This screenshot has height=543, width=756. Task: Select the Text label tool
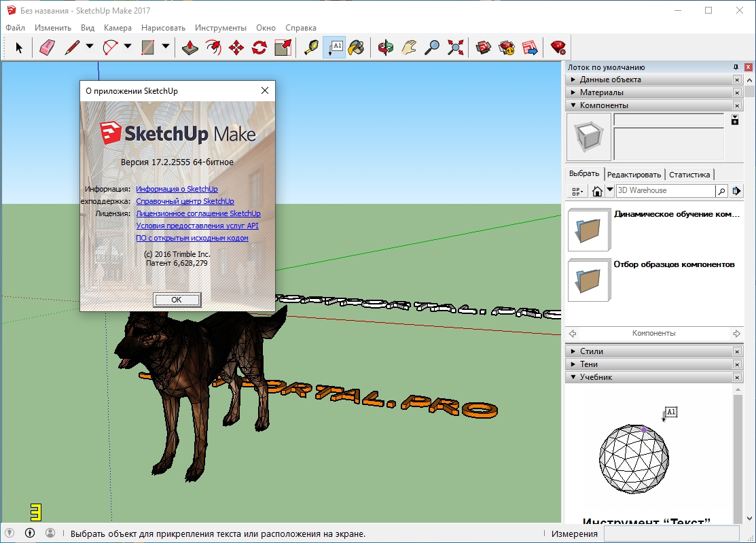[334, 48]
